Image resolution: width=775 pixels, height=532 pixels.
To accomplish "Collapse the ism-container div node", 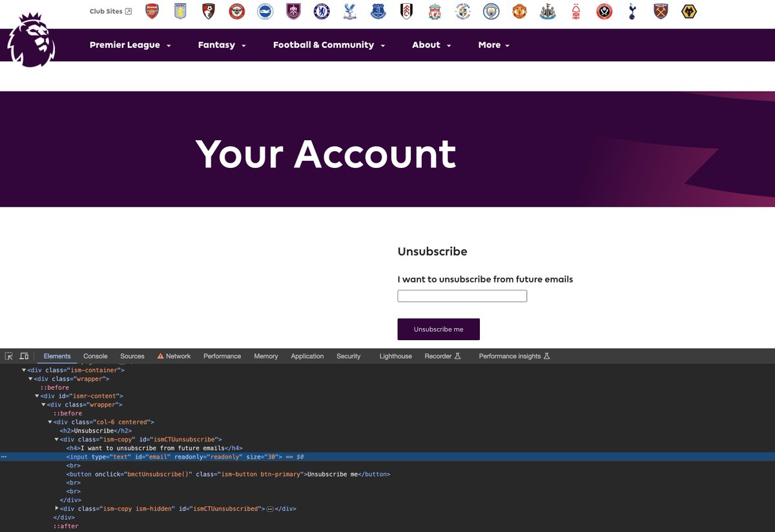I will click(24, 370).
